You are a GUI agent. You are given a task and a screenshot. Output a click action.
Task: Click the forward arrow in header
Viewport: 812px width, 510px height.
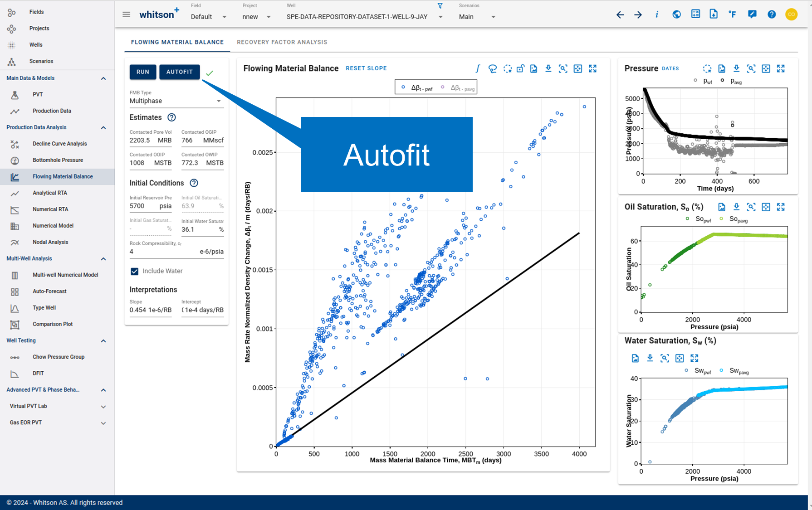point(638,15)
